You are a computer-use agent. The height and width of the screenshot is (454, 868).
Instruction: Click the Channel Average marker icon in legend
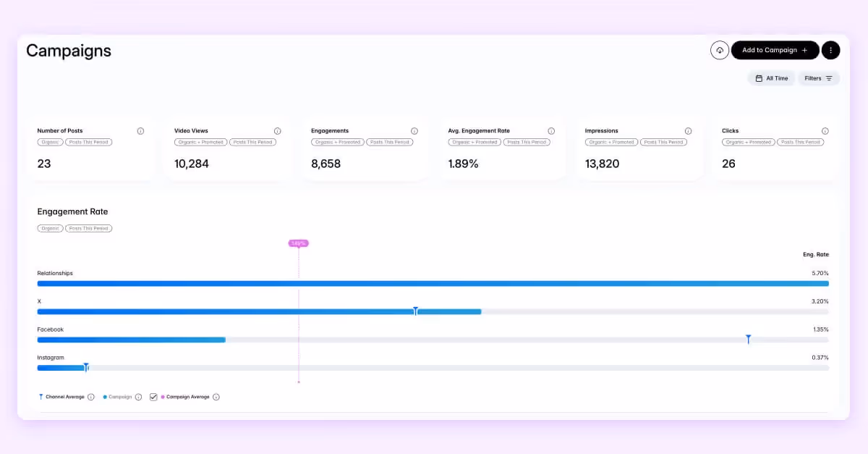[x=41, y=397]
